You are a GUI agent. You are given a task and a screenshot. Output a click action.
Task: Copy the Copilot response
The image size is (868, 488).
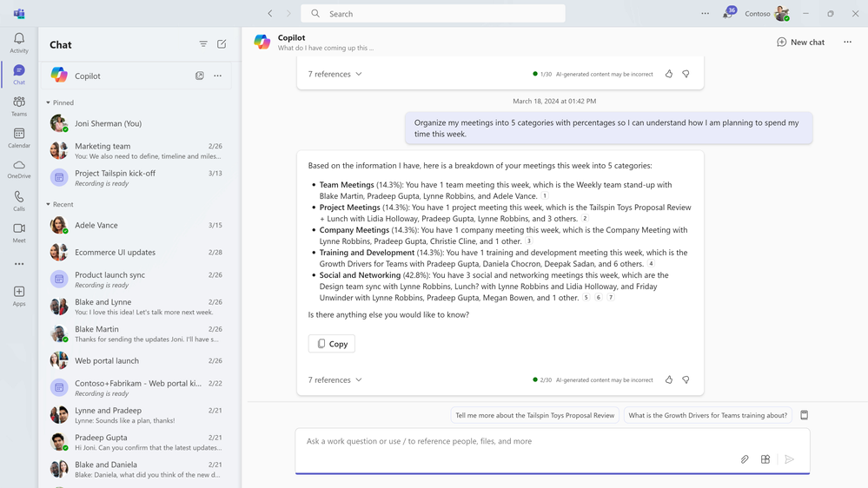tap(332, 344)
